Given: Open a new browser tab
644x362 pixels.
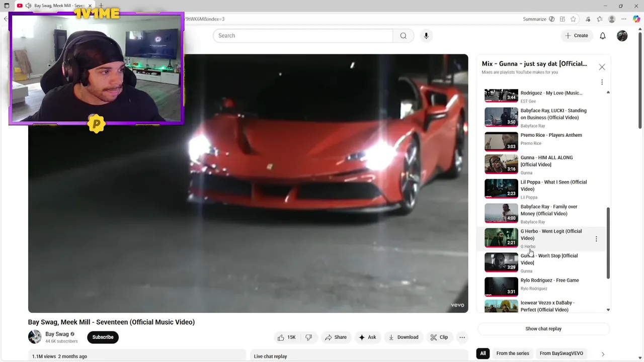Looking at the screenshot, I should point(101,6).
